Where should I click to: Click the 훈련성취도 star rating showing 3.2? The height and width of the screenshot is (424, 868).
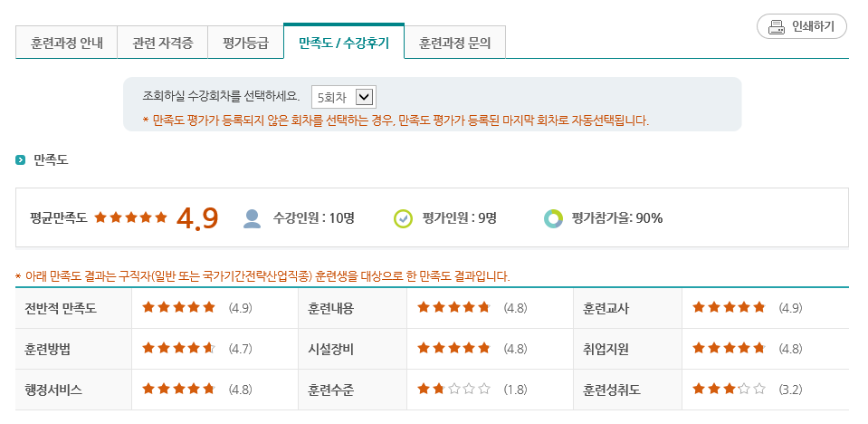pyautogui.click(x=729, y=389)
